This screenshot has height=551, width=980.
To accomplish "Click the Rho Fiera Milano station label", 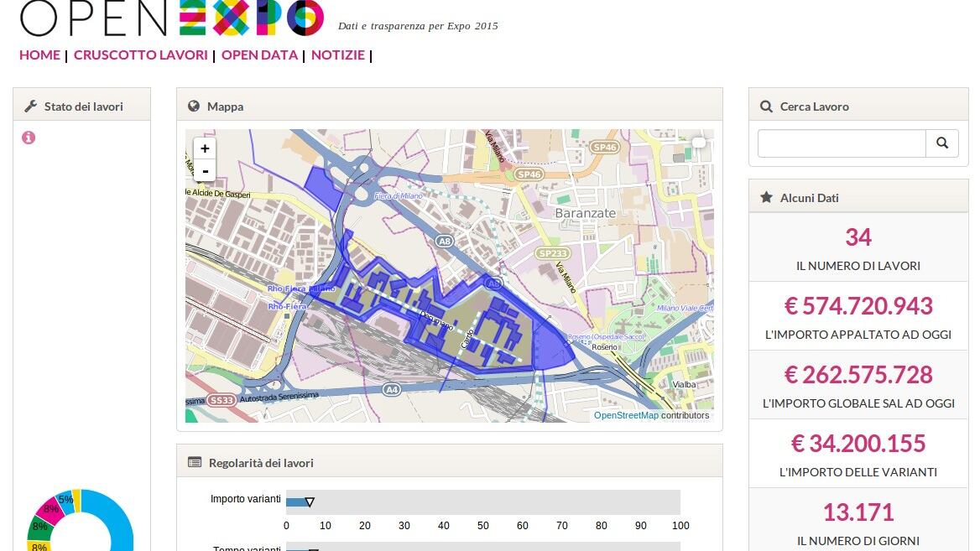I will (301, 288).
